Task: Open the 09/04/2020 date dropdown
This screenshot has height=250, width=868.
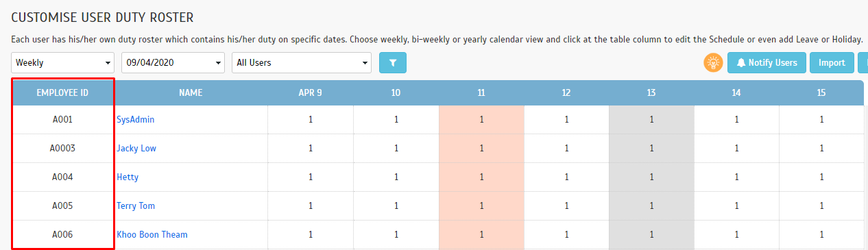Action: click(173, 62)
